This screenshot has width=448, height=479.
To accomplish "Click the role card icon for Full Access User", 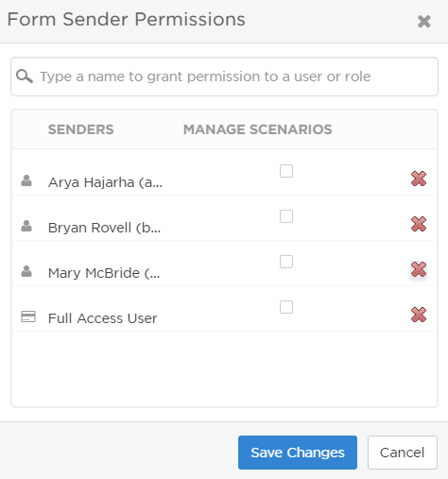I will click(28, 316).
